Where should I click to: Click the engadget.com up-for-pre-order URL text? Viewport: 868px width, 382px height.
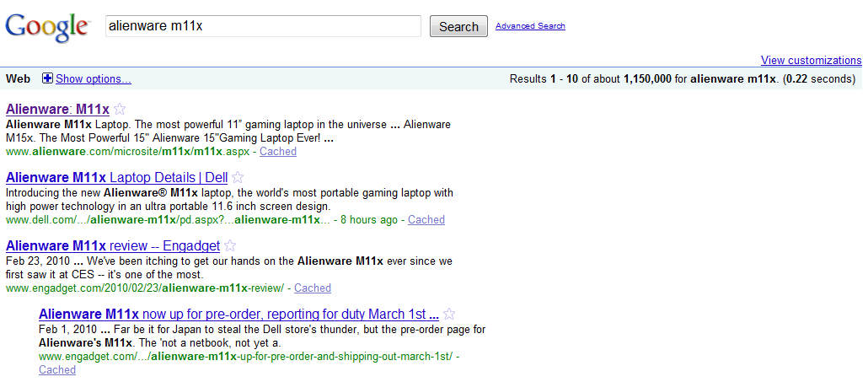[x=246, y=357]
